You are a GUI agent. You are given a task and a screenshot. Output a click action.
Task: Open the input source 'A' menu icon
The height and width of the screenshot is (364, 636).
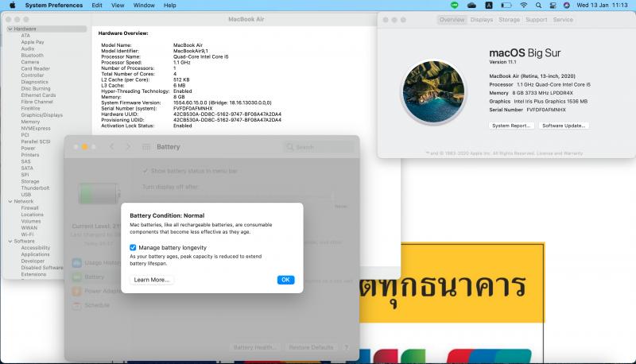click(x=489, y=6)
